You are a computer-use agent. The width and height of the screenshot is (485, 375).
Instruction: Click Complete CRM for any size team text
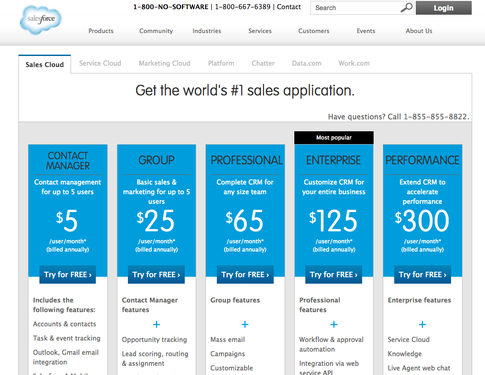(245, 187)
